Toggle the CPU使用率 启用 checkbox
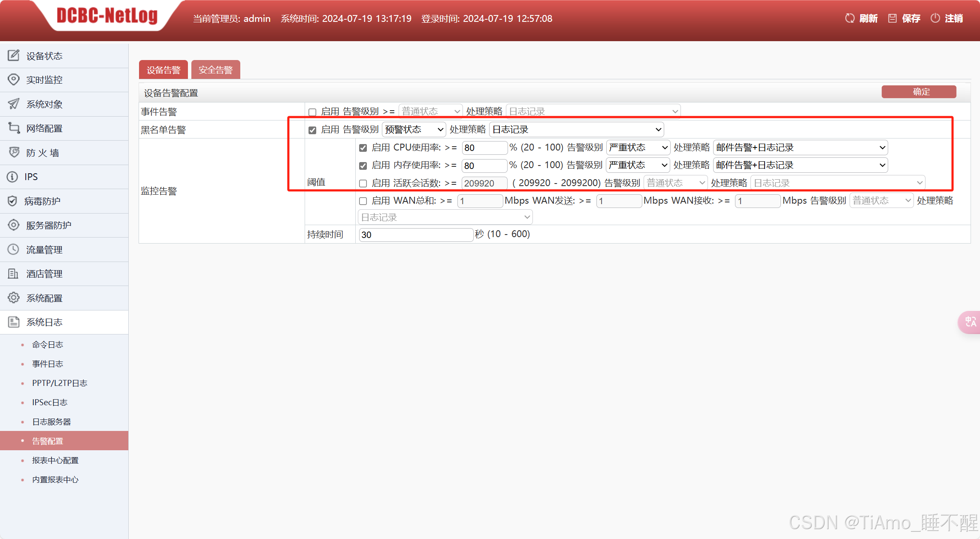Image resolution: width=980 pixels, height=539 pixels. 363,148
